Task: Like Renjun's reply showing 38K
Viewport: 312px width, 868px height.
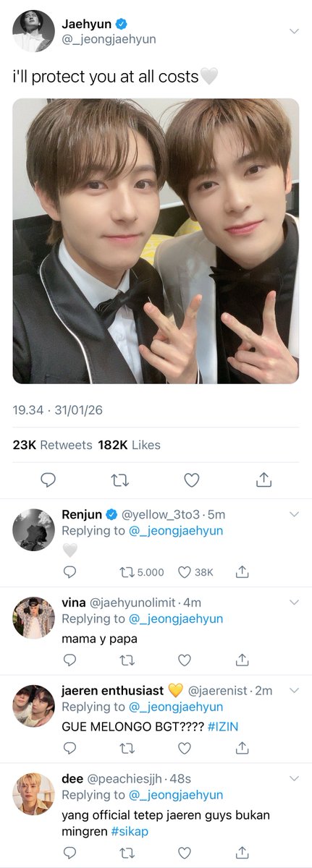Action: click(195, 571)
